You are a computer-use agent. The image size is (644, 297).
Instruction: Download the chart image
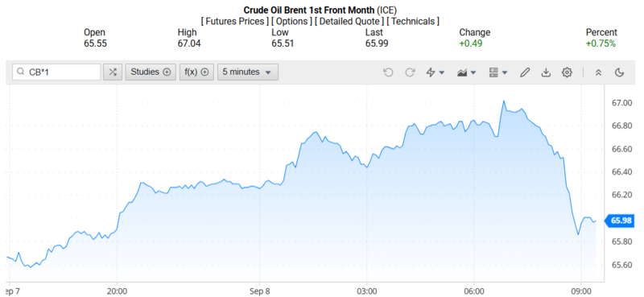[x=546, y=72]
